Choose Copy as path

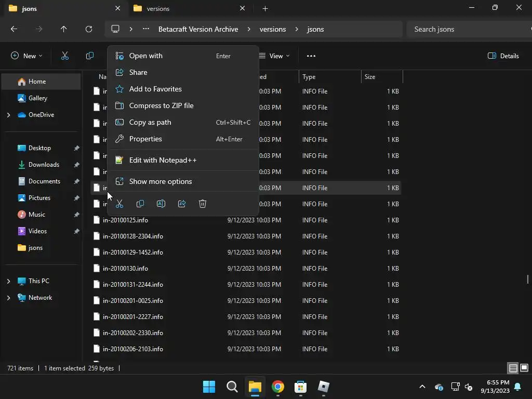click(183, 122)
